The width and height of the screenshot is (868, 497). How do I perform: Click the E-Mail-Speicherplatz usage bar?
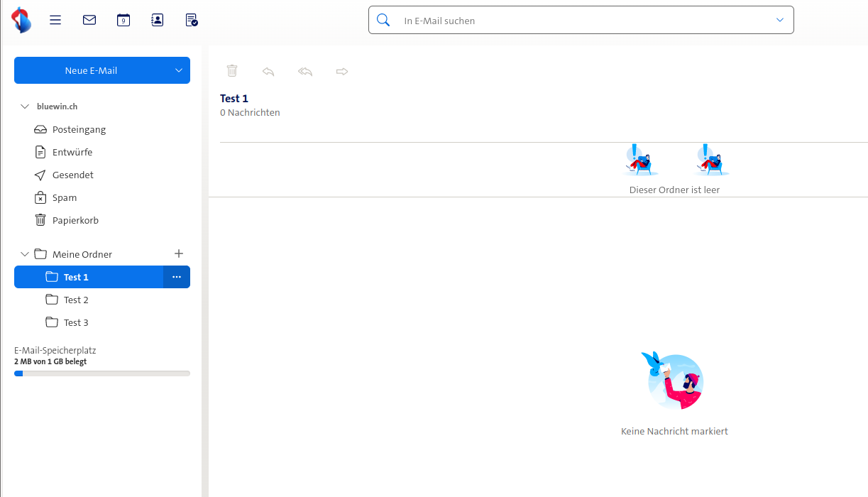(x=102, y=373)
